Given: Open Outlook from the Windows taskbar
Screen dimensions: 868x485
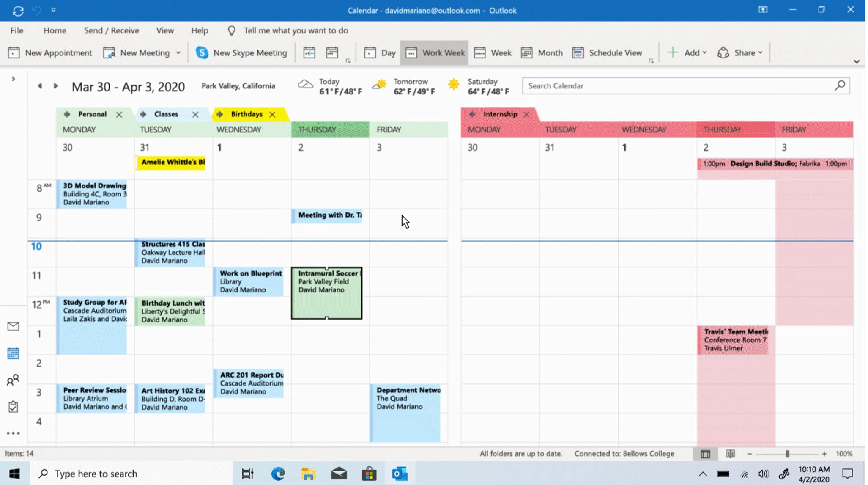Looking at the screenshot, I should (x=400, y=474).
